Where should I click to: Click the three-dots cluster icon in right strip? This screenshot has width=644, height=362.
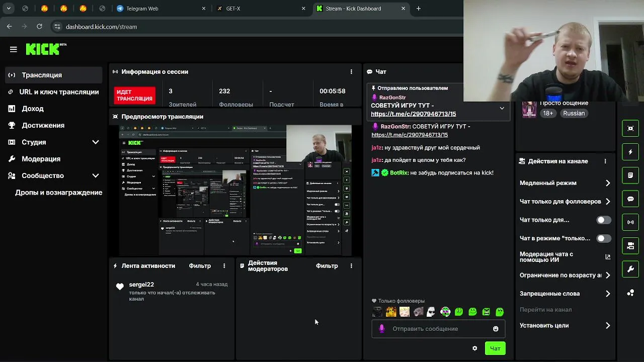click(630, 293)
